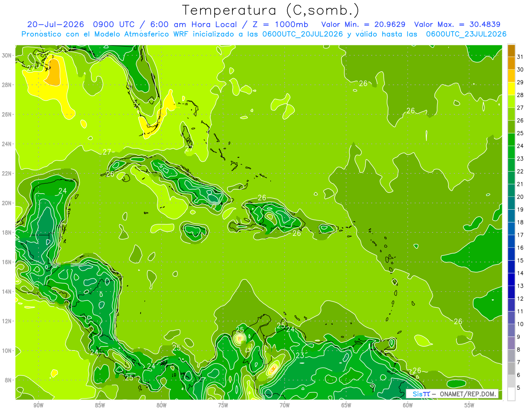Click the 75W longitude axis label
Viewport: 532px width, 411px height.
point(223,405)
